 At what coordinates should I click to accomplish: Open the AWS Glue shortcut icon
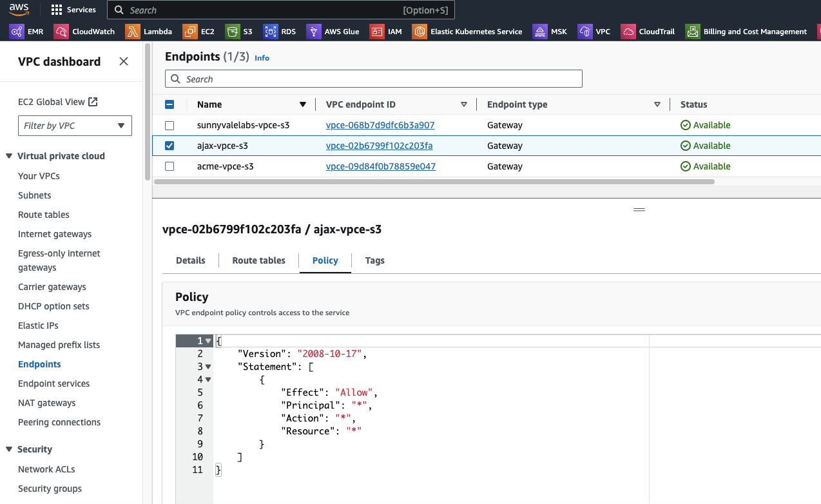tap(314, 32)
